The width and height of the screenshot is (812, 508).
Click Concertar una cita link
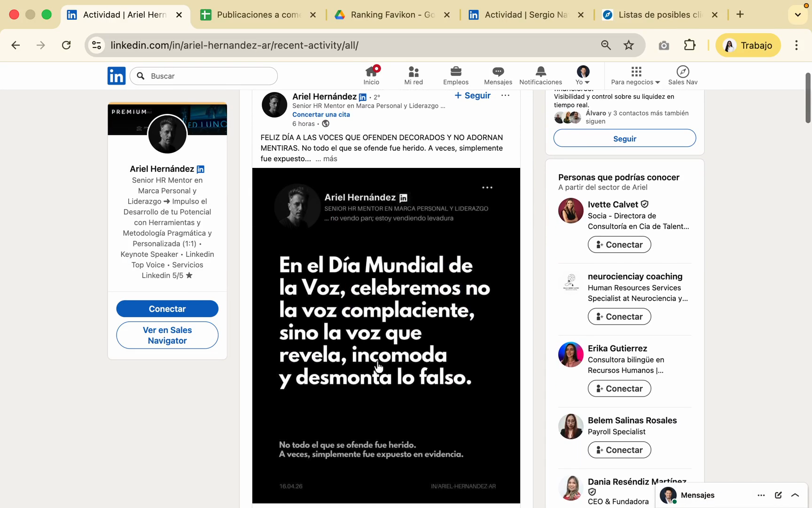pyautogui.click(x=321, y=114)
